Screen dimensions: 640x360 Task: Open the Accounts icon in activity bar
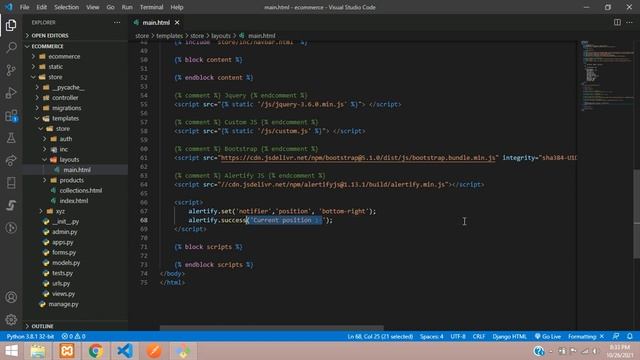coord(11,297)
